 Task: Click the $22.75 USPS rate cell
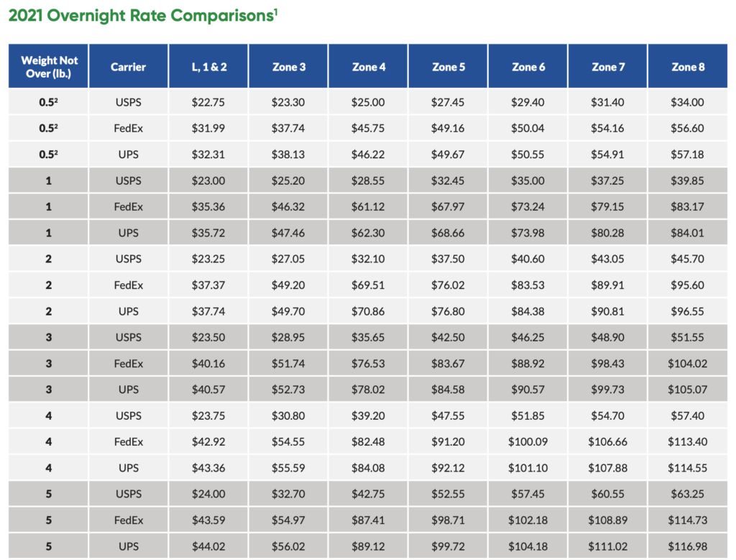[208, 102]
